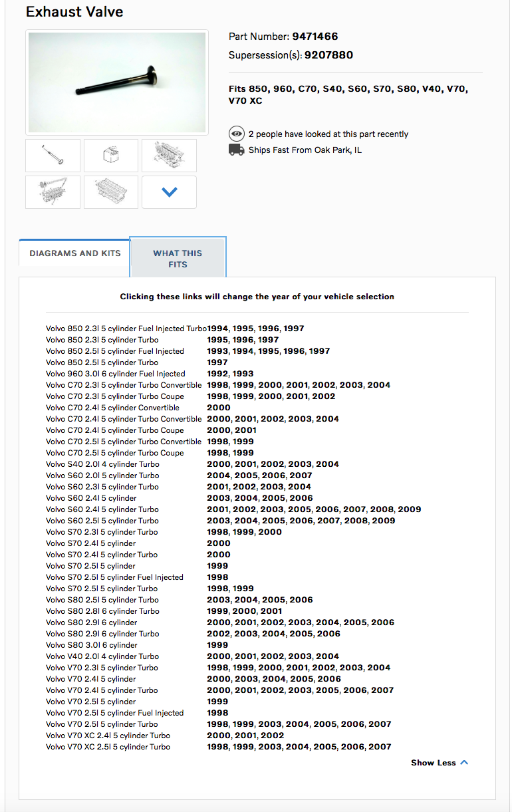Image resolution: width=512 pixels, height=812 pixels.
Task: Switch to the Diagrams and Kits tab
Action: point(75,253)
